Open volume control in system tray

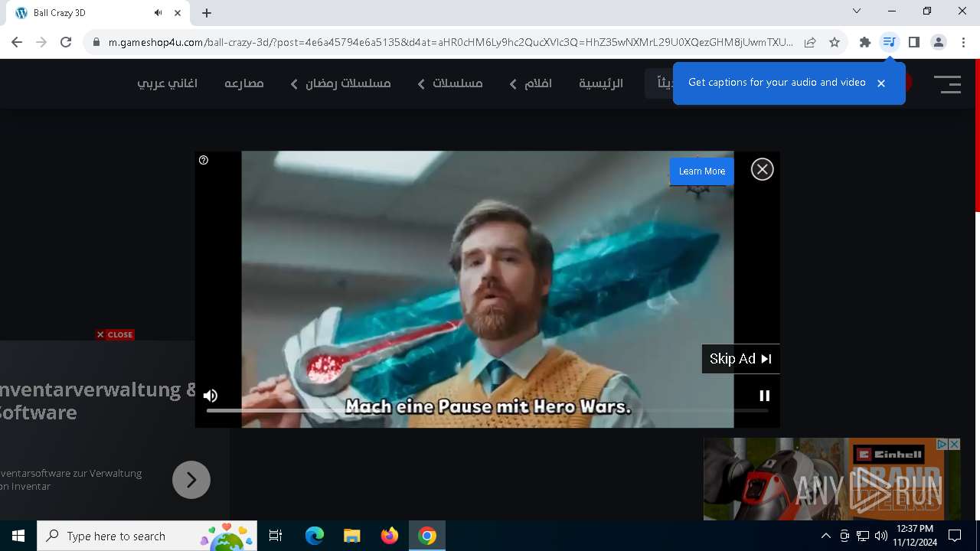pos(880,536)
